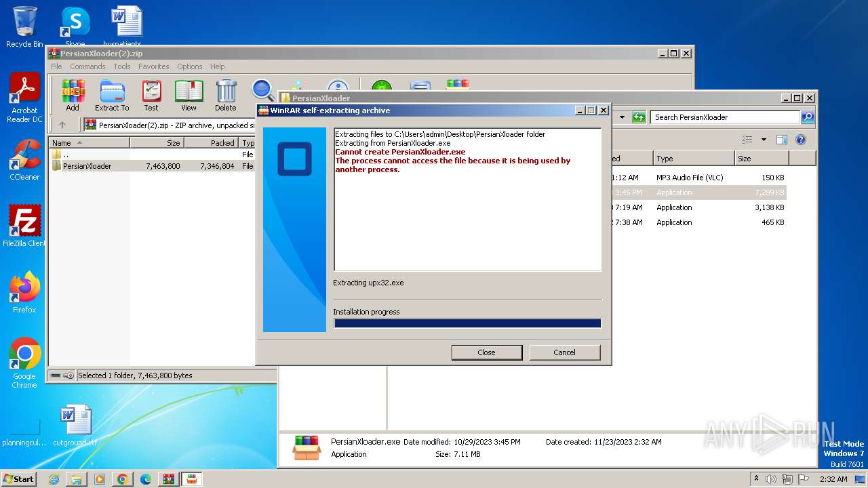Screen dimensions: 868x488
Task: Click PersianXloader.exe icon in details pane
Action: pos(307,448)
